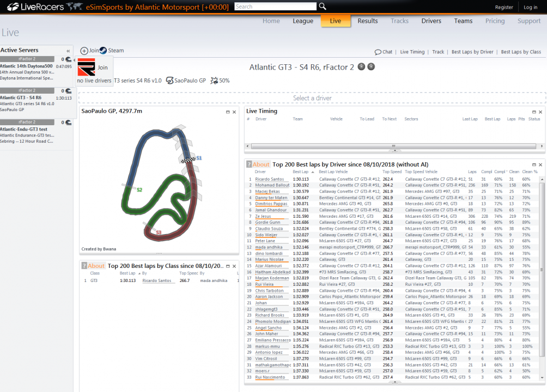
Task: Open the League tab
Action: (x=303, y=21)
